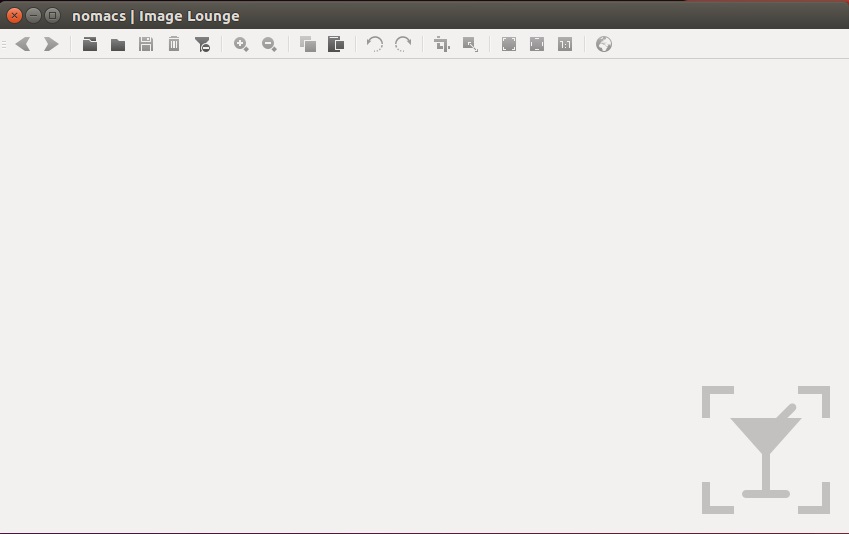
Task: Go to the next image arrow
Action: pos(51,44)
